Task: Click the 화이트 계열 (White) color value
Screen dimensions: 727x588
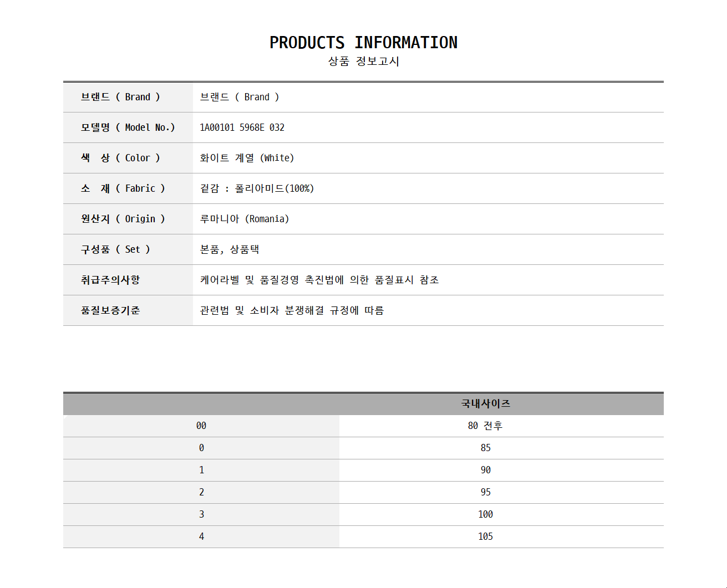Action: click(247, 158)
